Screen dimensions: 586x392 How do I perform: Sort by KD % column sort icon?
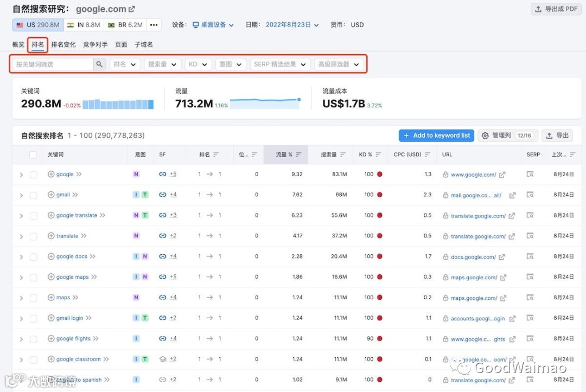click(x=378, y=154)
